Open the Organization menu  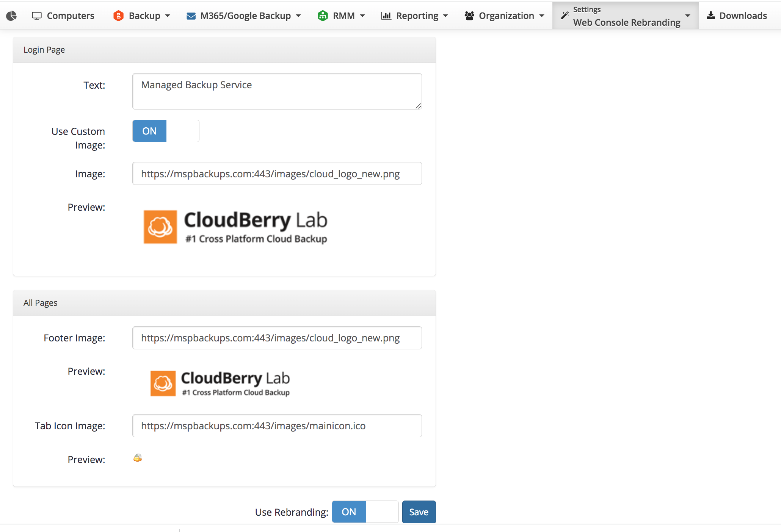(x=505, y=16)
